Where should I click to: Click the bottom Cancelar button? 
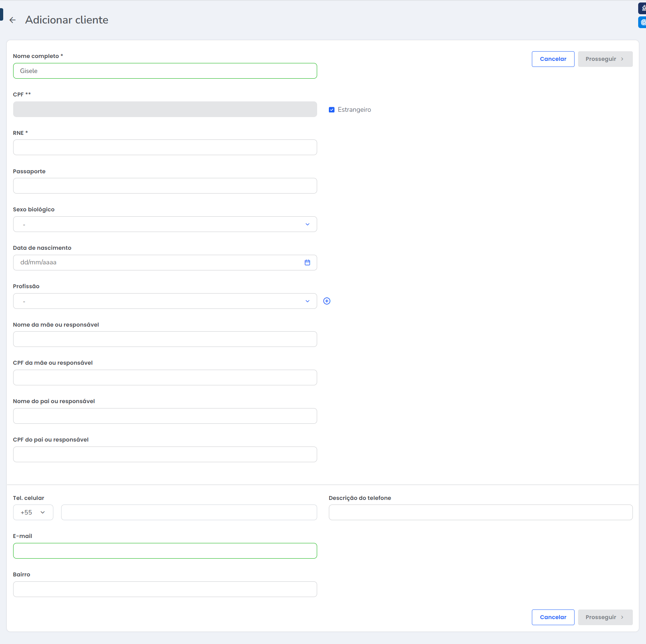click(553, 617)
